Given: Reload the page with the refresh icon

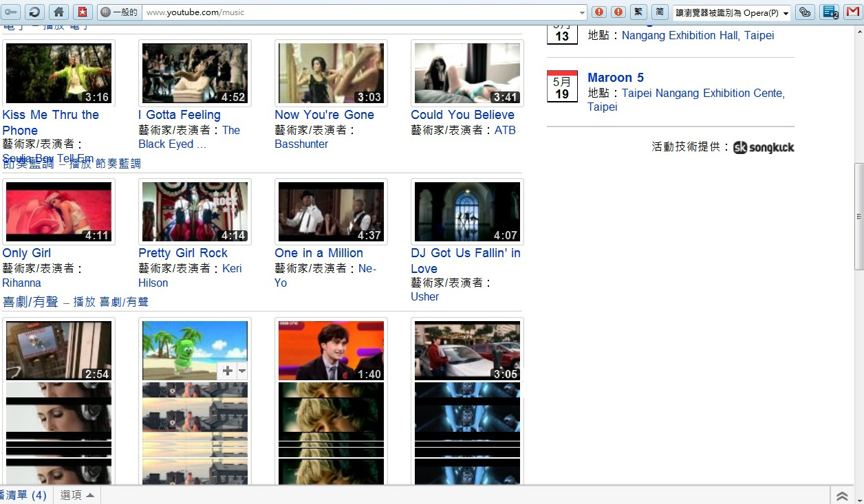Looking at the screenshot, I should click(34, 12).
